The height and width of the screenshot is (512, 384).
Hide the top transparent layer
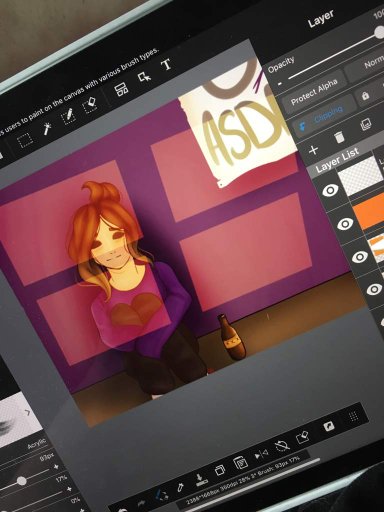point(330,190)
